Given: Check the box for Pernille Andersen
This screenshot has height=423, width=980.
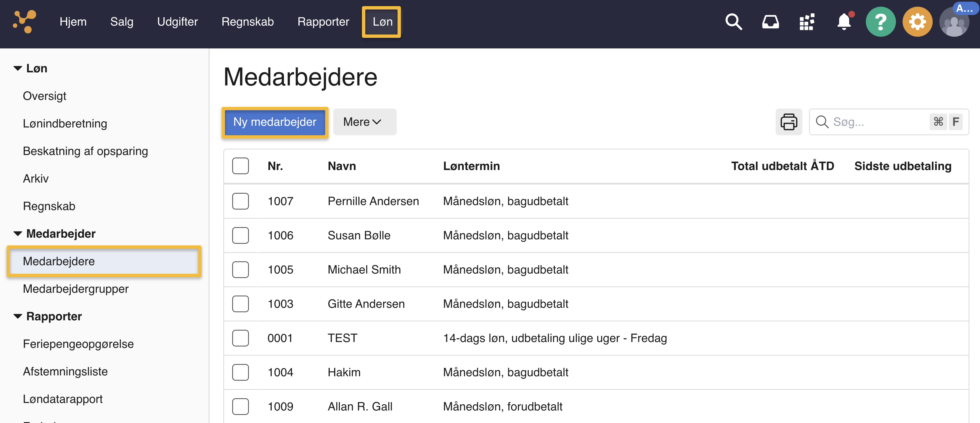Looking at the screenshot, I should click(x=241, y=201).
